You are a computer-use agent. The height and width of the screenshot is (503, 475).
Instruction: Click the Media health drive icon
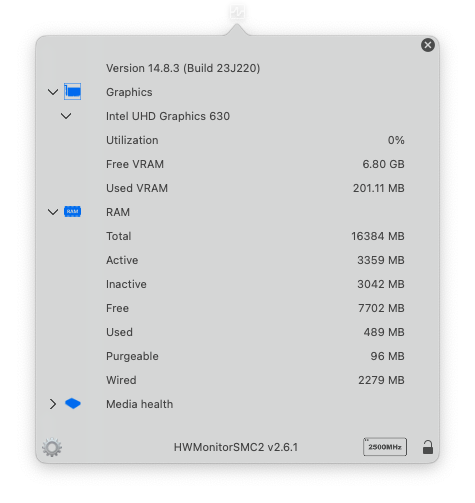click(x=73, y=404)
